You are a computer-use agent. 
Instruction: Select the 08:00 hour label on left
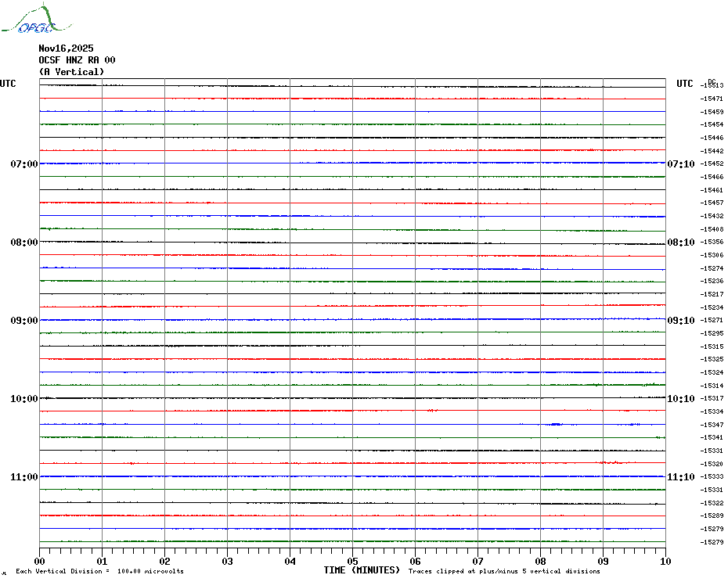click(x=23, y=242)
